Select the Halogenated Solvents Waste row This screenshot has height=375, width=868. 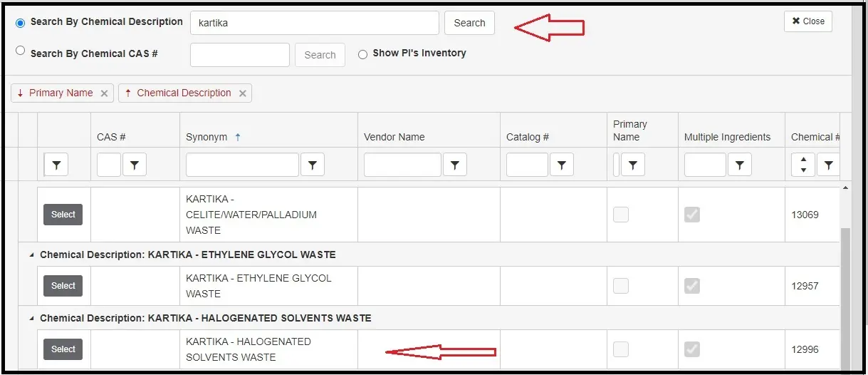(x=63, y=349)
